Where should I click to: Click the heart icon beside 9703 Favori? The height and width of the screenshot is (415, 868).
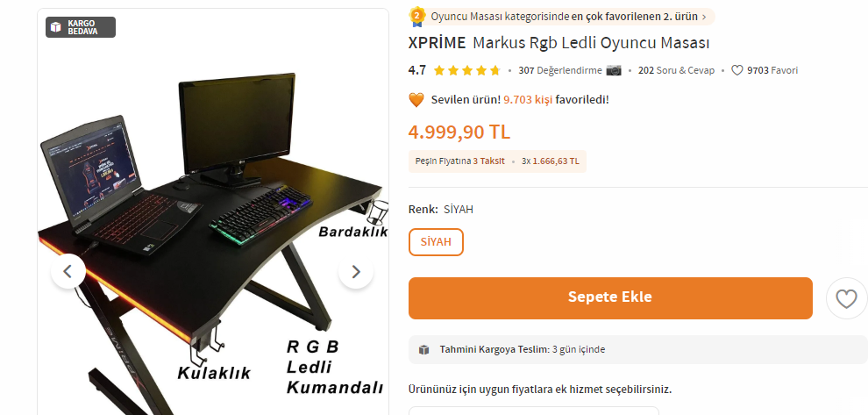click(x=736, y=70)
